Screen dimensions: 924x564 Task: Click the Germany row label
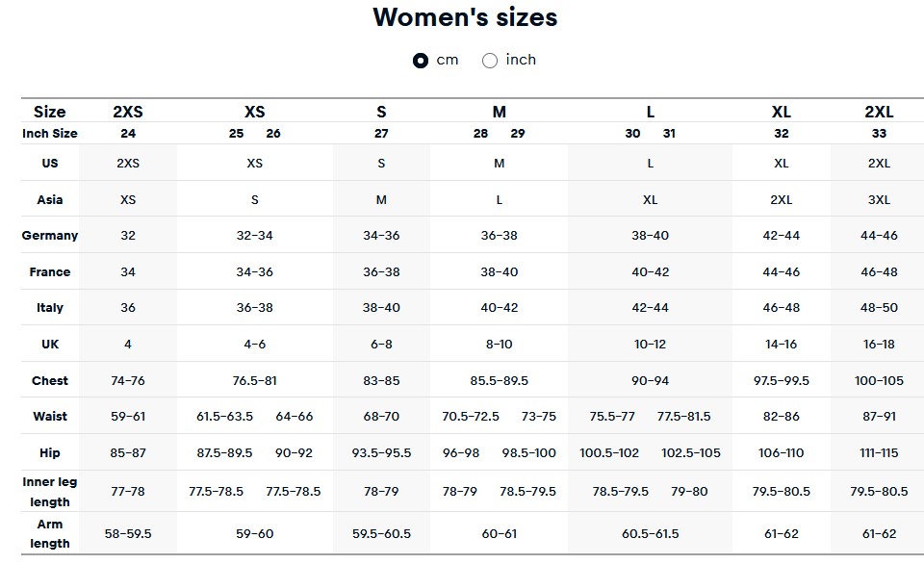point(50,235)
